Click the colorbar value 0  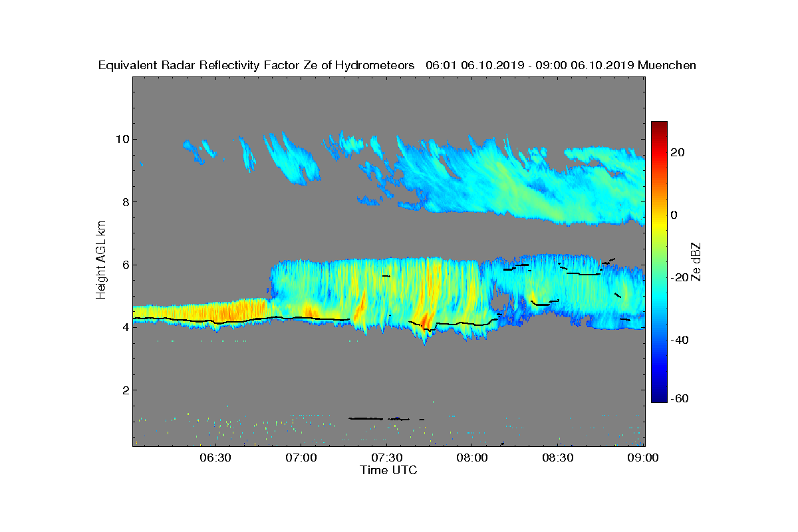(x=674, y=215)
